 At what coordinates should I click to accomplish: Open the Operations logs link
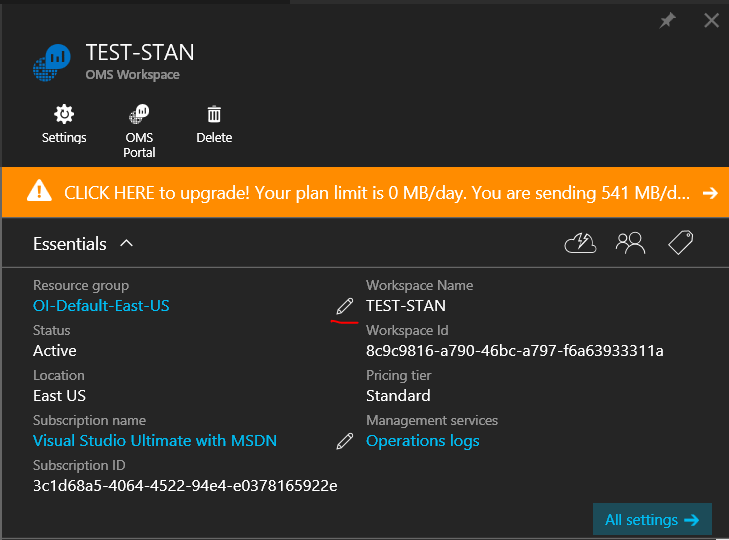coord(423,441)
